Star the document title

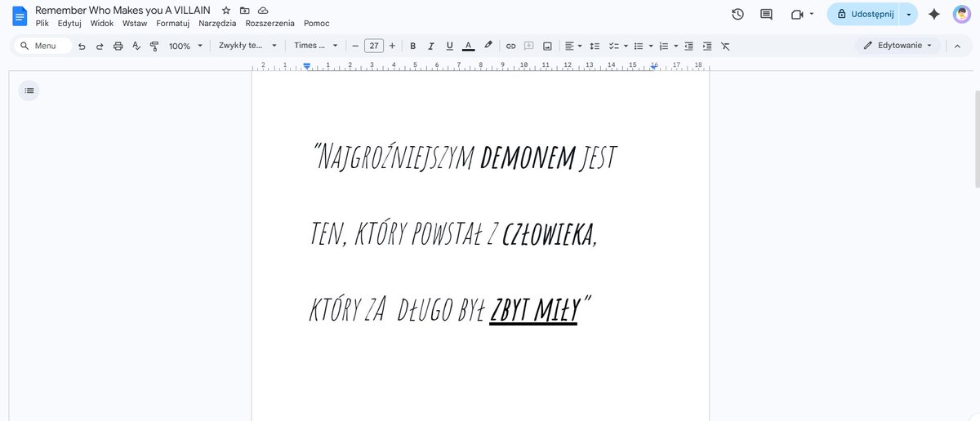pos(226,11)
